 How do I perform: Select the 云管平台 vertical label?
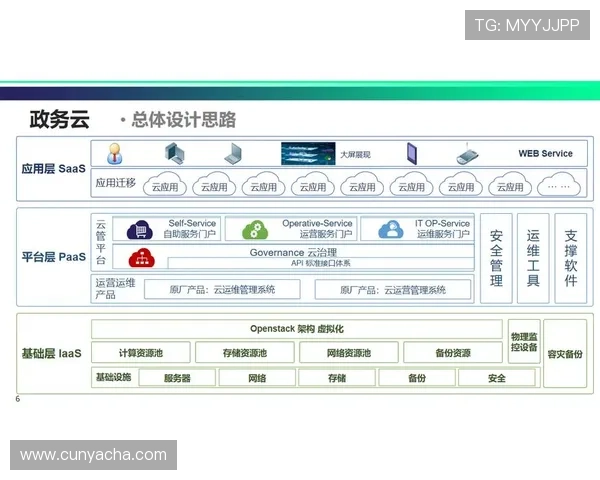101,242
